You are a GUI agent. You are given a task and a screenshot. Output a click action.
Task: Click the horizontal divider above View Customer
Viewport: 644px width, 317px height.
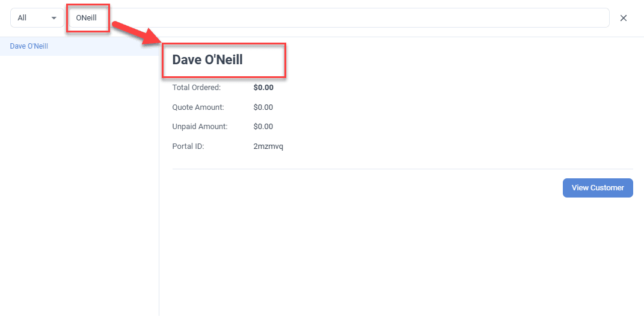(x=402, y=169)
